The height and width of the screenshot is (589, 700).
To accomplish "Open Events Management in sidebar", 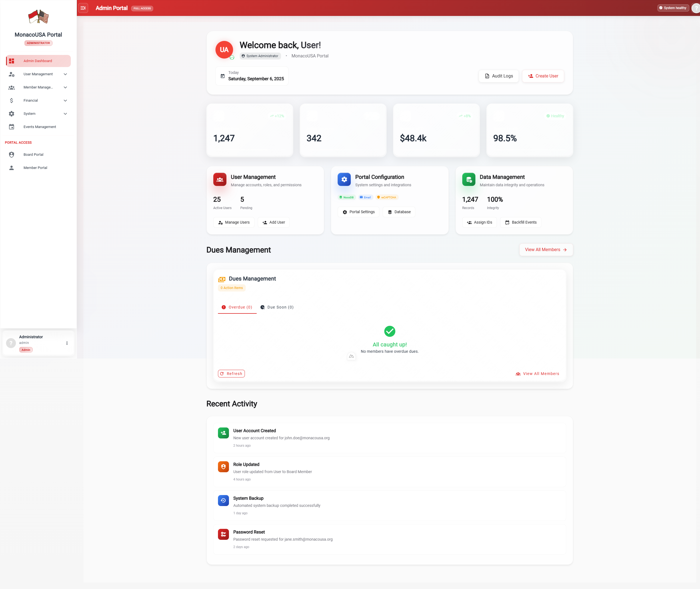I will click(x=39, y=127).
